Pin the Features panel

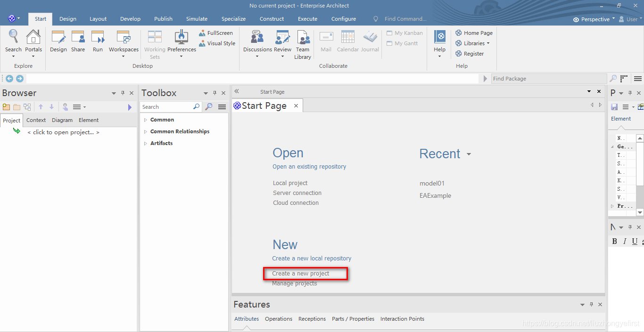click(x=592, y=304)
